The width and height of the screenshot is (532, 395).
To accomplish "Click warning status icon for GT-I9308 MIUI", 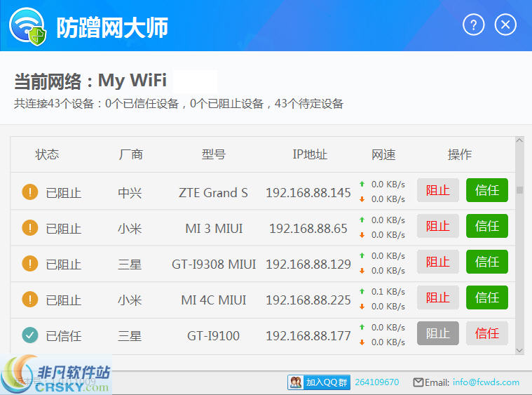I will point(30,264).
